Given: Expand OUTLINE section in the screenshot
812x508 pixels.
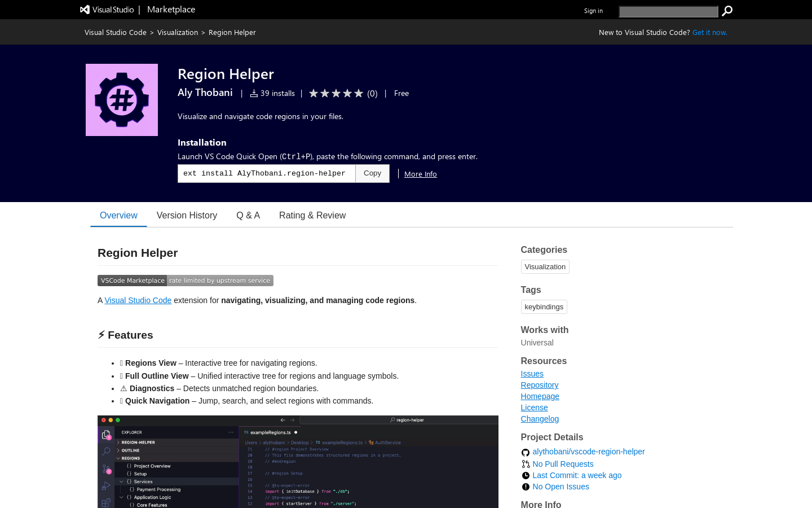Looking at the screenshot, I should (x=177, y=450).
